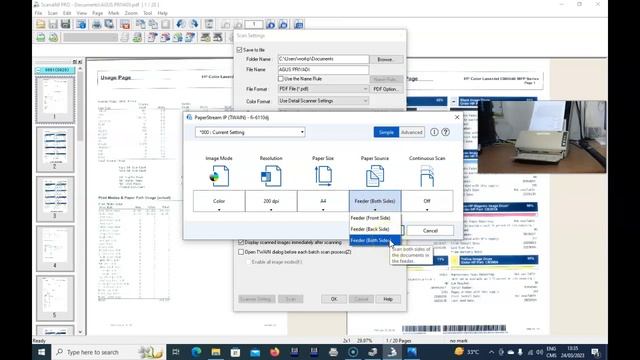Open the Scan menu in the menu bar
The height and width of the screenshot is (360, 640).
click(53, 13)
